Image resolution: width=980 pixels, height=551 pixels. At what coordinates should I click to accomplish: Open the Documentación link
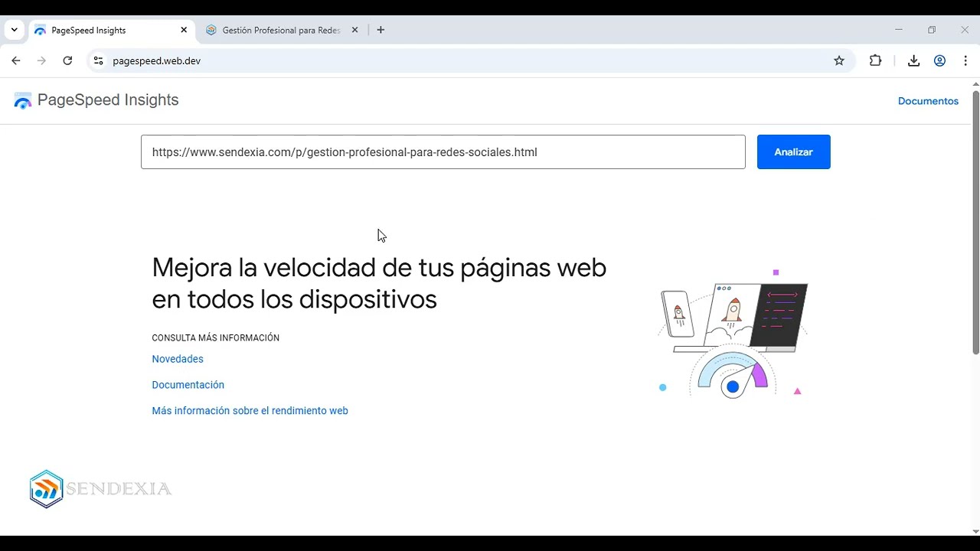pos(188,385)
